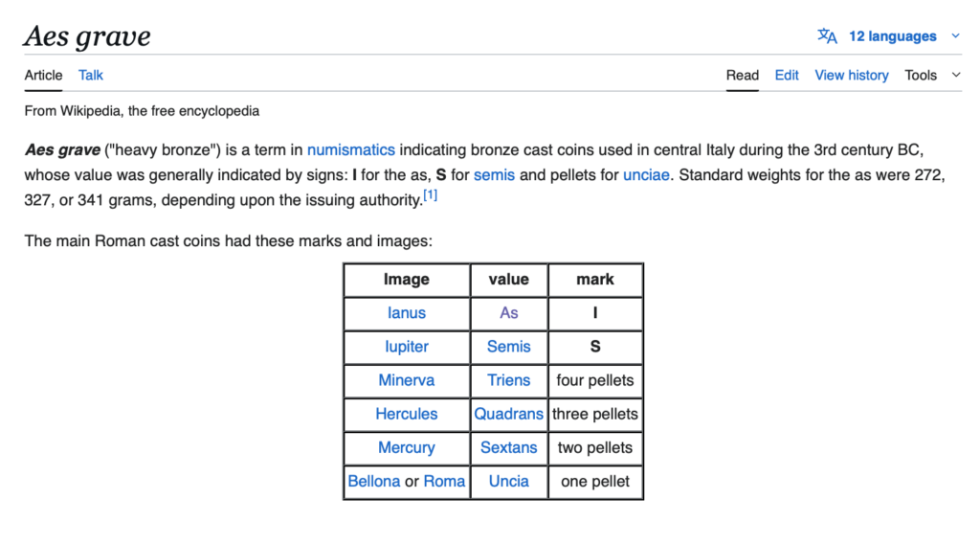Open the View history tab
Screen dimensions: 980x544
852,75
